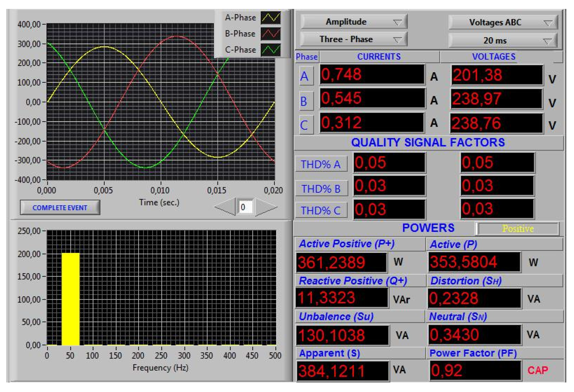Change the 20 ms time window dropdown
The image size is (574, 392).
pyautogui.click(x=503, y=41)
